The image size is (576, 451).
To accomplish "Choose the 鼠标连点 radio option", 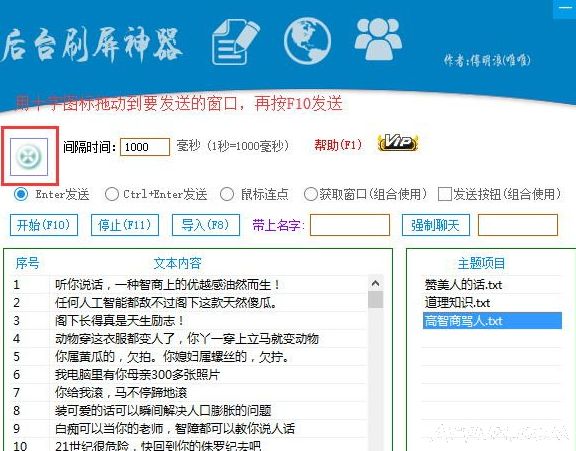I will click(x=227, y=194).
